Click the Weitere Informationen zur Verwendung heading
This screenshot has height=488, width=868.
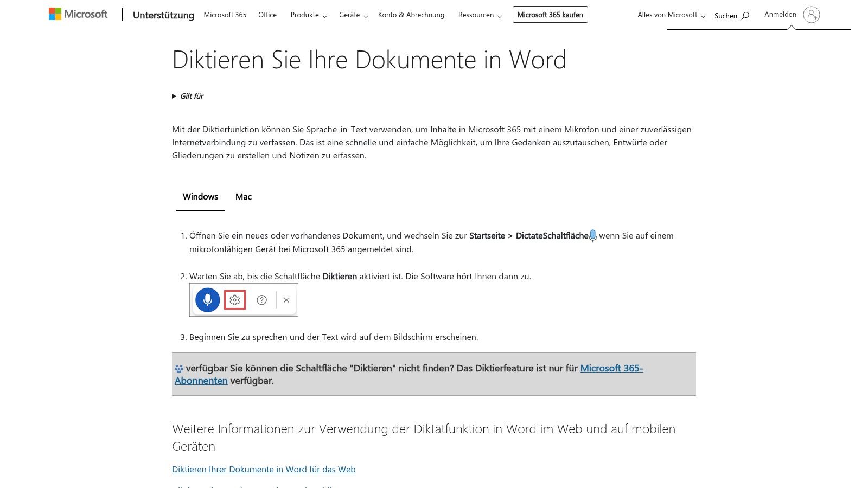pyautogui.click(x=424, y=438)
